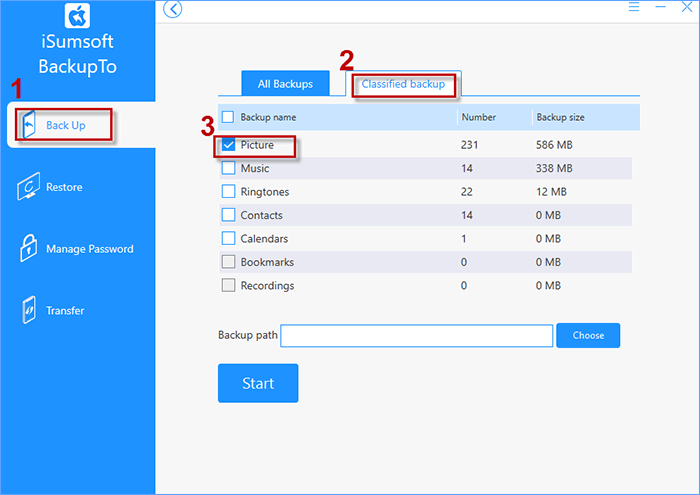Click the Choose button
Image resolution: width=700 pixels, height=495 pixels.
(588, 335)
